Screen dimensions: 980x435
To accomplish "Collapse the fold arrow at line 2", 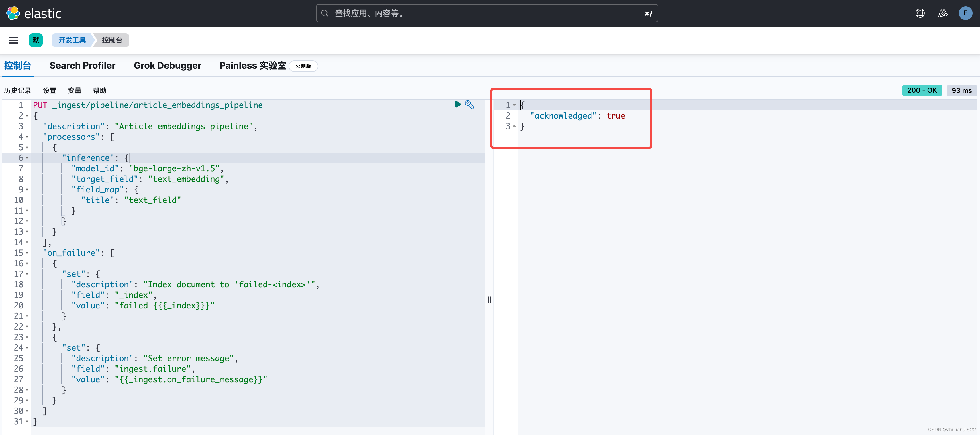I will coord(27,116).
